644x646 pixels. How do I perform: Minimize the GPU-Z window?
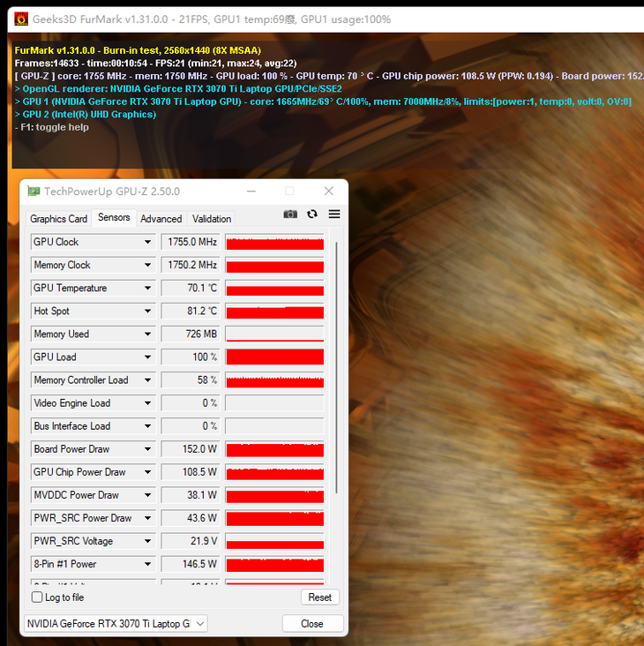click(x=251, y=192)
